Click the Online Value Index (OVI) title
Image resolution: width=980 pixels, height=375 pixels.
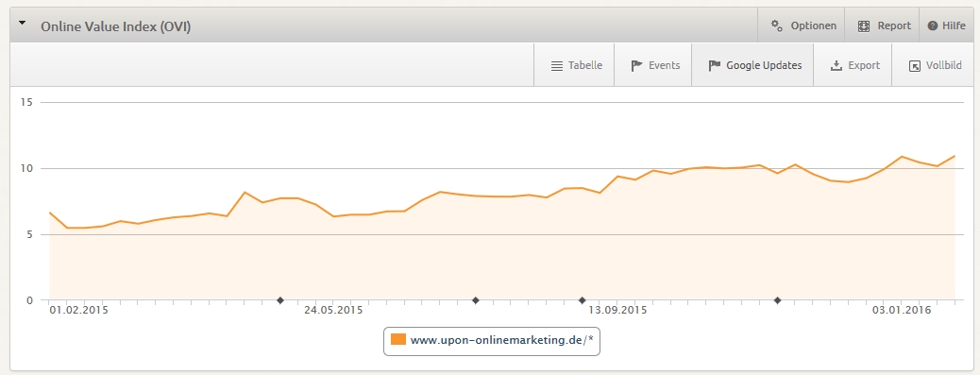[x=115, y=26]
